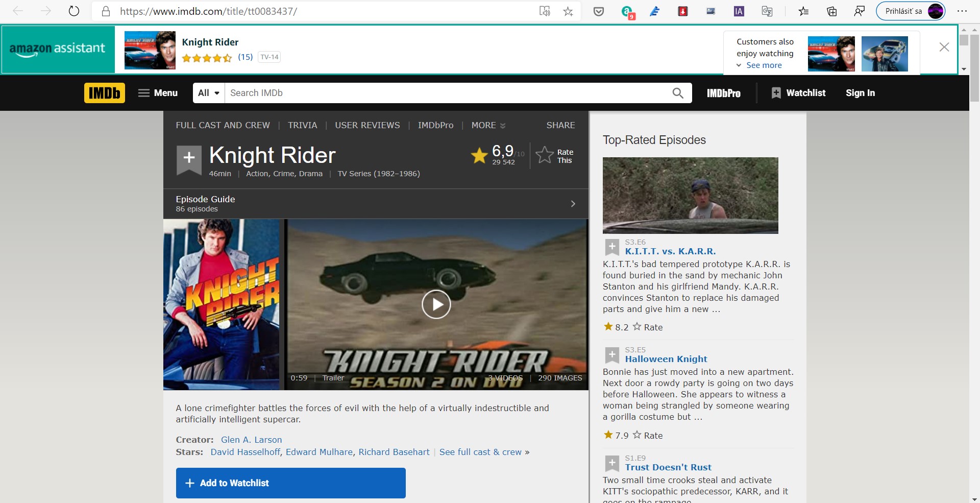Click the Top-Rated Episodes heading
Image resolution: width=980 pixels, height=503 pixels.
[x=654, y=140]
